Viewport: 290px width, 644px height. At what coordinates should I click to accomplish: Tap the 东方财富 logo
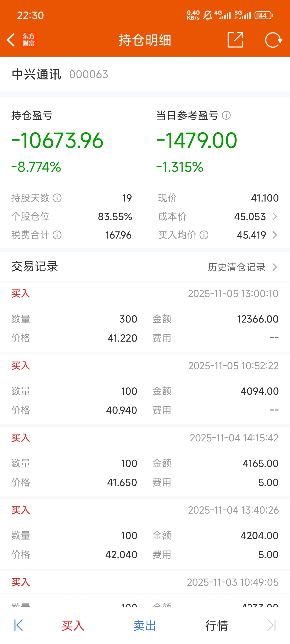click(x=28, y=40)
